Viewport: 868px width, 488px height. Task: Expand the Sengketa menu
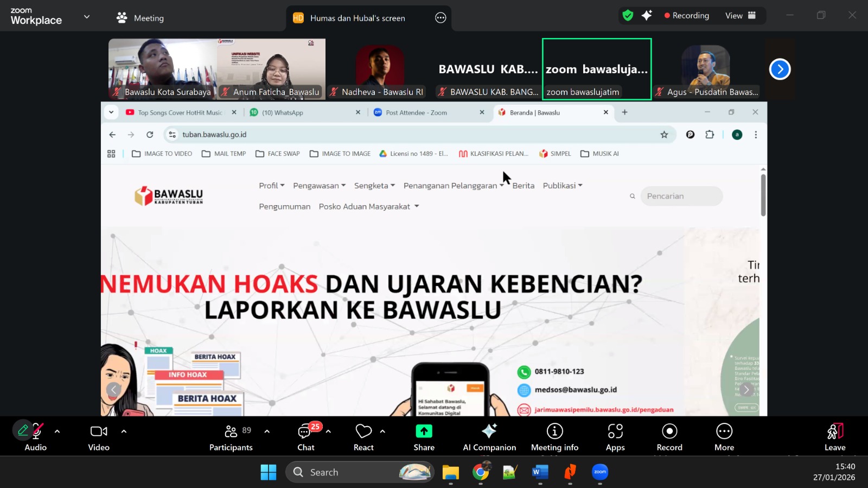[374, 186]
